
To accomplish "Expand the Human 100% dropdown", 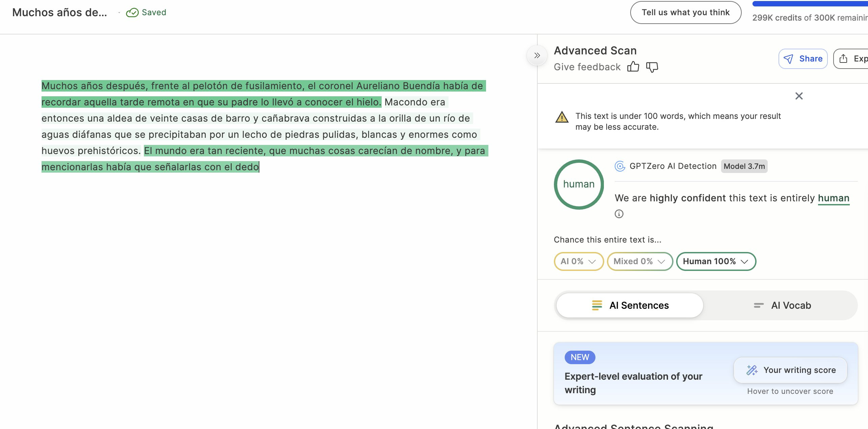I will (716, 261).
